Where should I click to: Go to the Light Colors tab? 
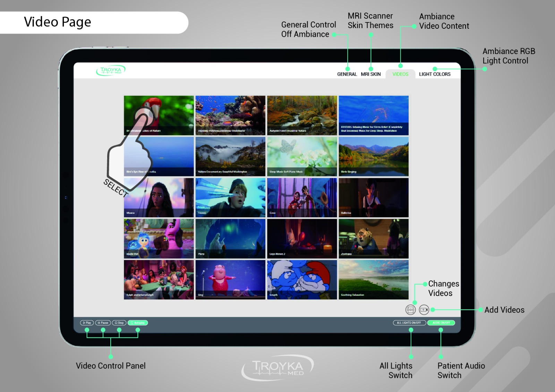(x=435, y=74)
